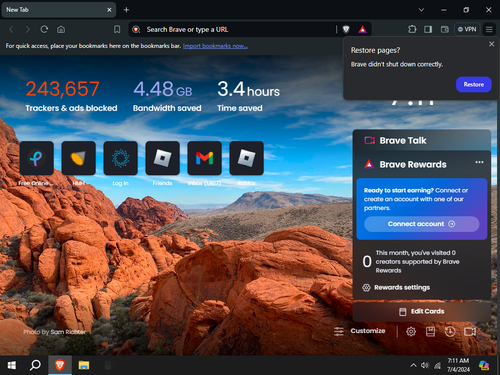Open Brave Rewards card three-dot menu

click(479, 162)
